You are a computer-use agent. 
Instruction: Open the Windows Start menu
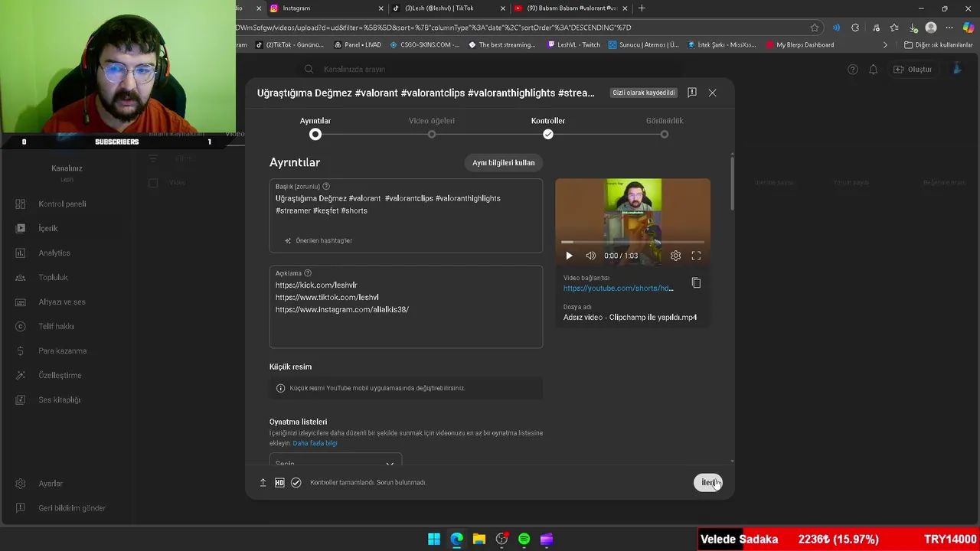tap(434, 540)
